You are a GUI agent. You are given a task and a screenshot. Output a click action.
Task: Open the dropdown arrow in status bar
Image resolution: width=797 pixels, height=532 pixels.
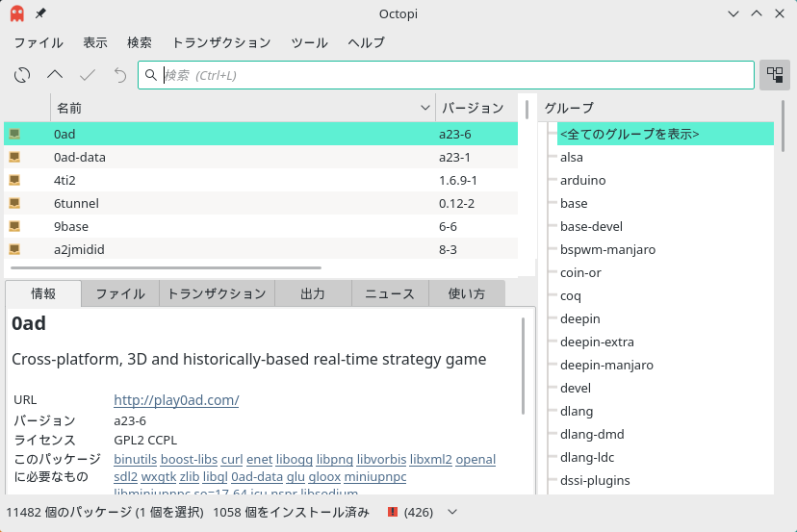point(452,512)
